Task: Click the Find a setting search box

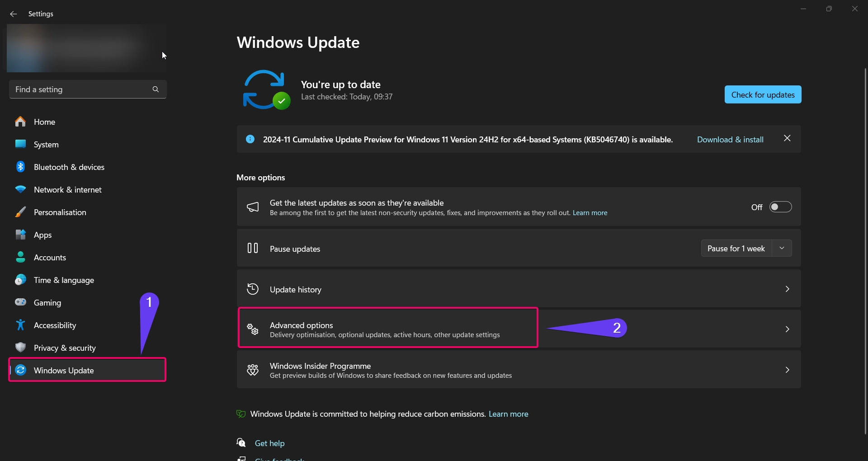Action: click(x=88, y=89)
